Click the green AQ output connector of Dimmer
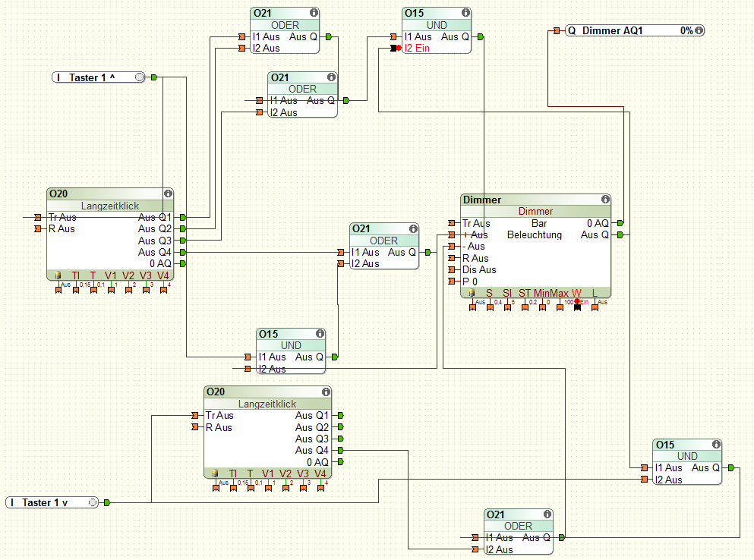This screenshot has height=560, width=754. [621, 223]
